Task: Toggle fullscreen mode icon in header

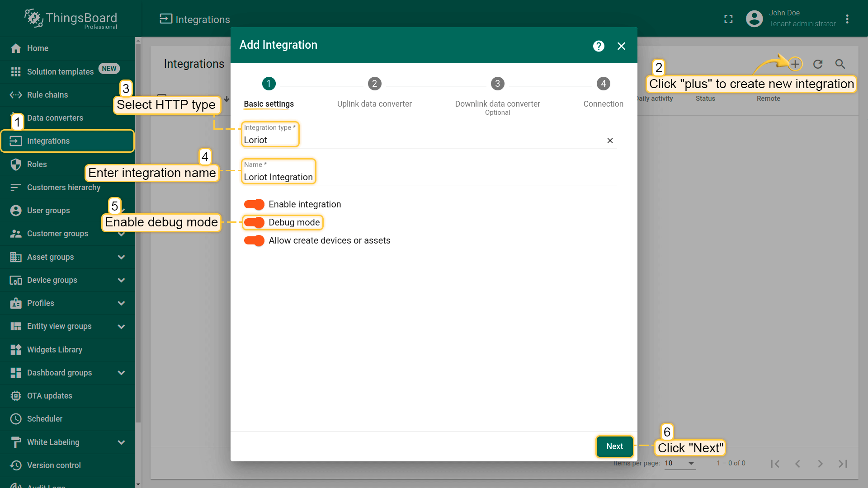Action: point(728,19)
